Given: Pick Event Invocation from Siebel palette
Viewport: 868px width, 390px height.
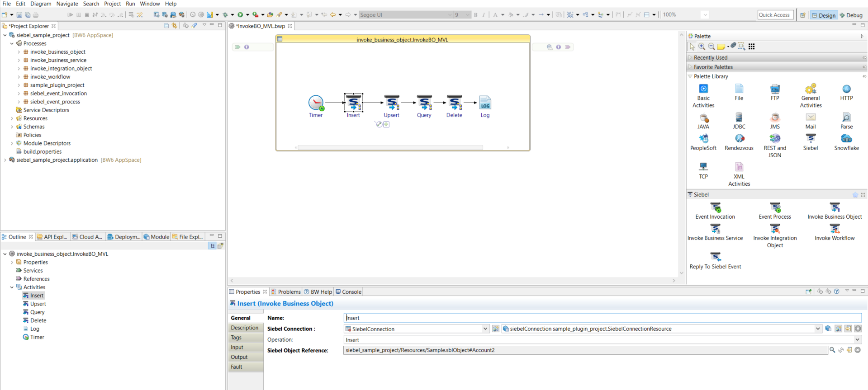Looking at the screenshot, I should (x=715, y=211).
